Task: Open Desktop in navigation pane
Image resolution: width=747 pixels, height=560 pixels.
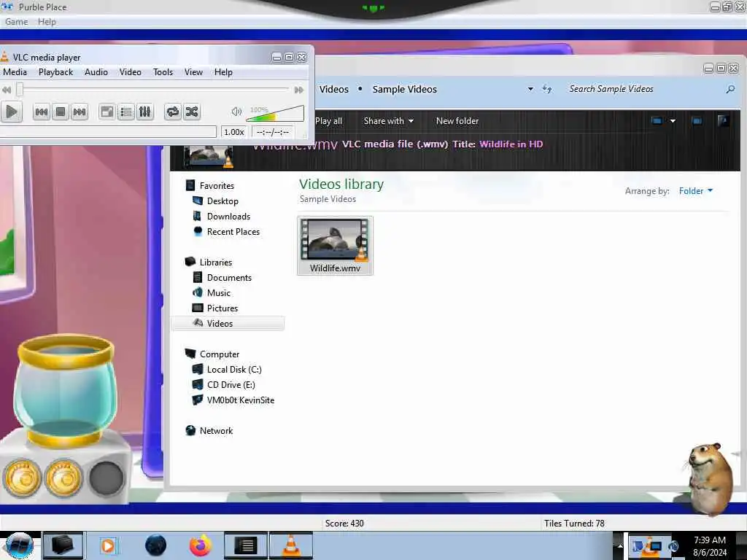Action: tap(222, 201)
